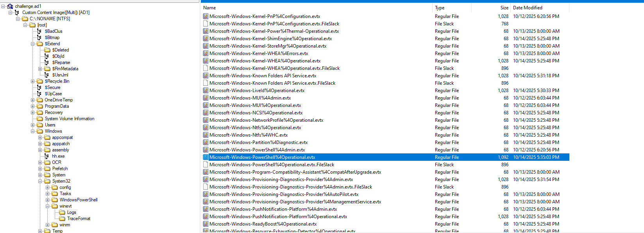Click the Custom Content Image tree icon

tap(17, 12)
